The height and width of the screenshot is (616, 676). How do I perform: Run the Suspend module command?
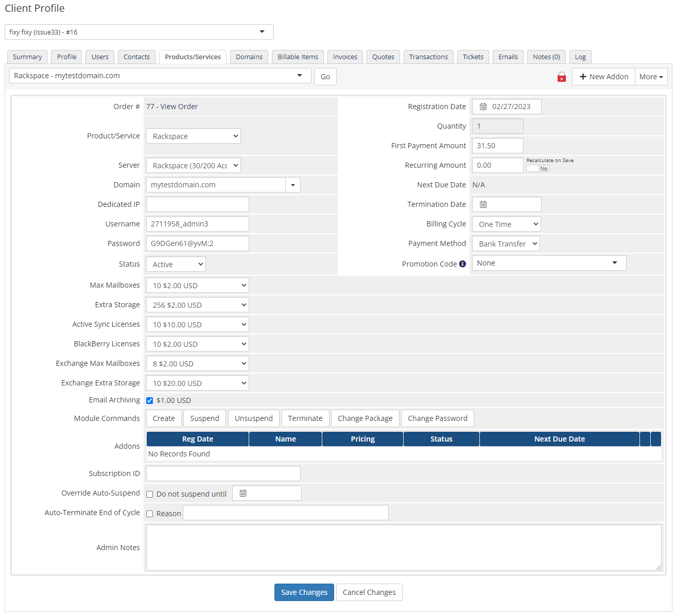[204, 418]
